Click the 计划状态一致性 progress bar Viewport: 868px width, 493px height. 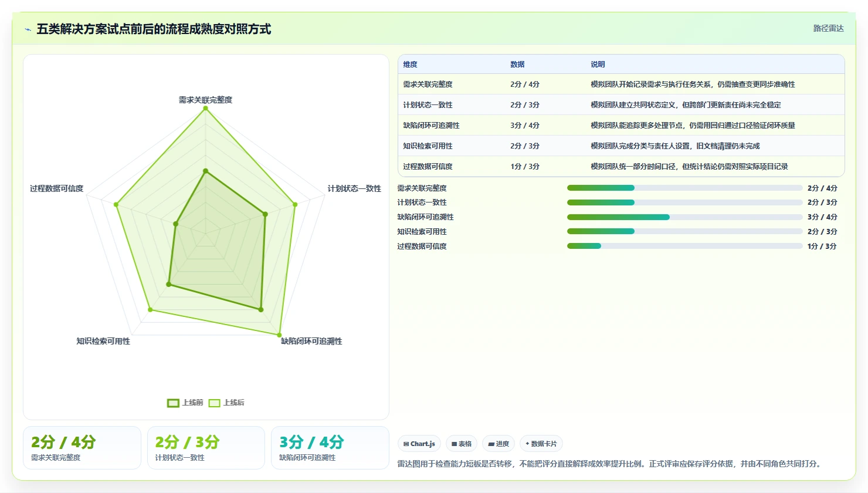pos(684,202)
